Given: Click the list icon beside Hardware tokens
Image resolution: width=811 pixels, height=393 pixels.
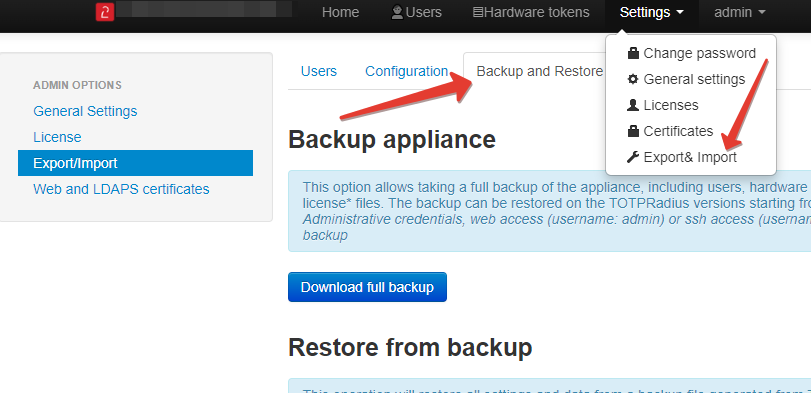Looking at the screenshot, I should [478, 12].
